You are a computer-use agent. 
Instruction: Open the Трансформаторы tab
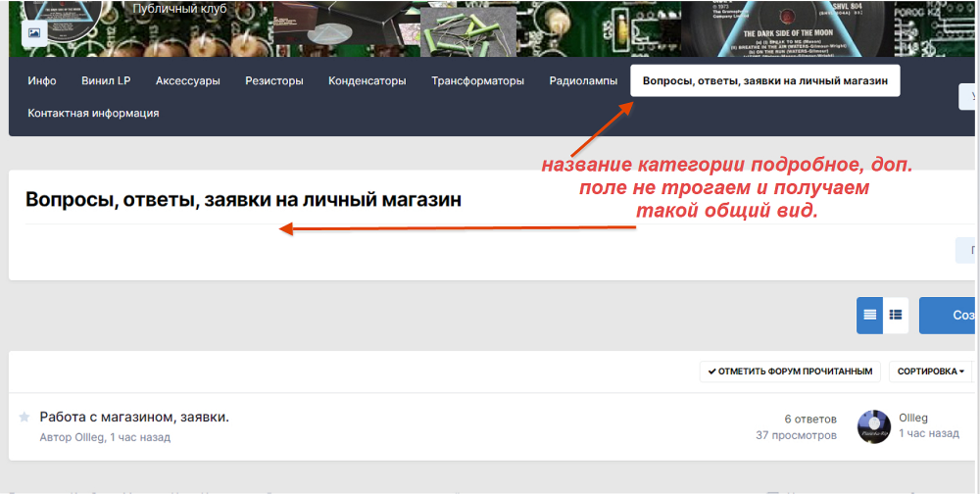tap(477, 80)
